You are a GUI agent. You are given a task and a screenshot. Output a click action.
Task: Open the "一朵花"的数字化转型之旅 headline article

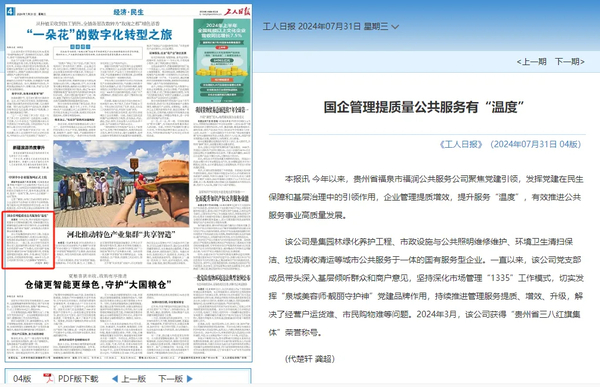point(99,35)
